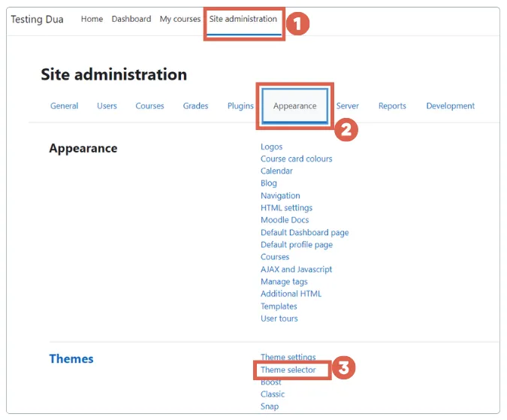Switch to the Plugins tab
Screen dimensions: 507x420
pyautogui.click(x=240, y=107)
